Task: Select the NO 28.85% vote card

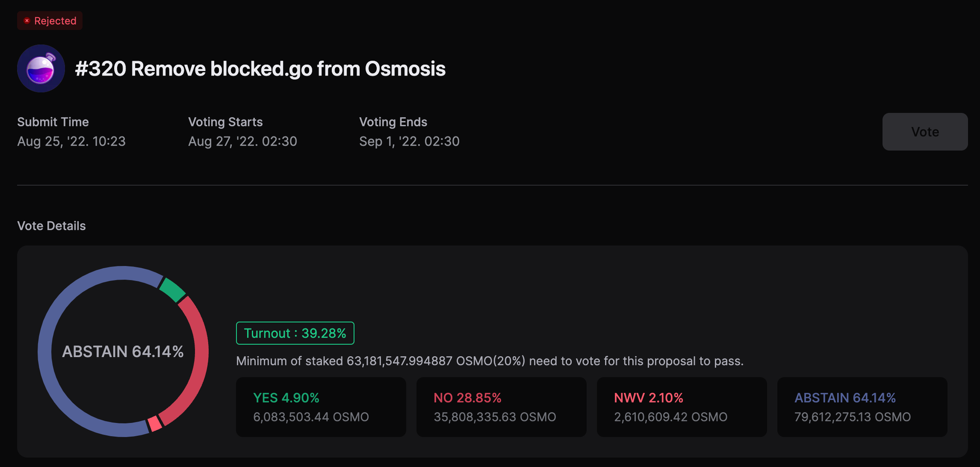Action: pos(501,407)
